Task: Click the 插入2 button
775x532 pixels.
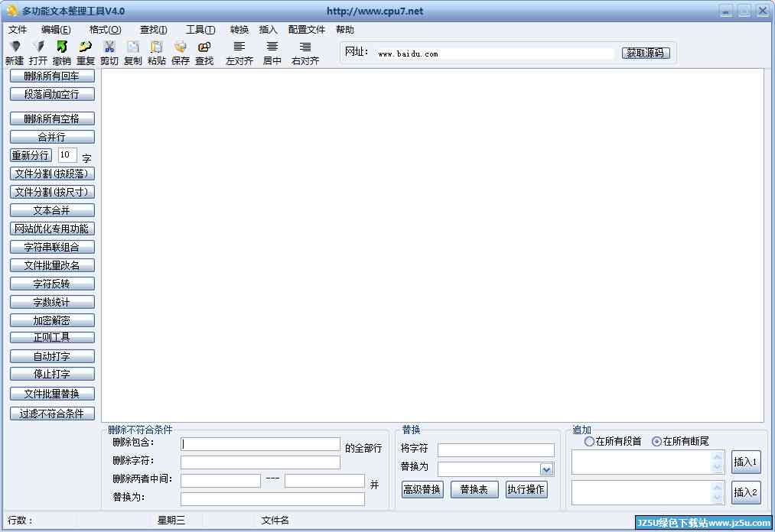Action: [x=746, y=492]
